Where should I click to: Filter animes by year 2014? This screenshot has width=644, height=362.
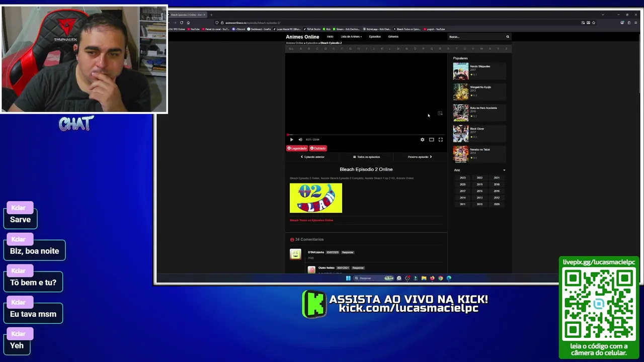point(462,198)
